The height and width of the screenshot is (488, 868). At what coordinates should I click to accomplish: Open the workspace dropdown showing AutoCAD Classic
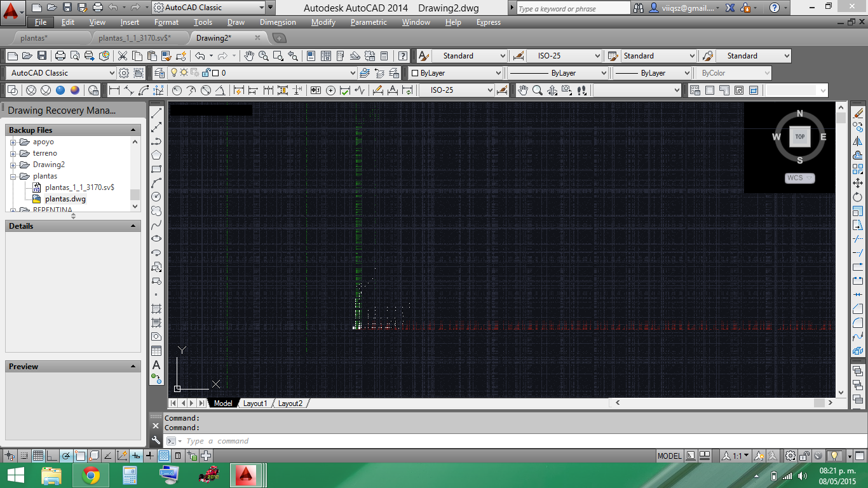click(x=62, y=73)
